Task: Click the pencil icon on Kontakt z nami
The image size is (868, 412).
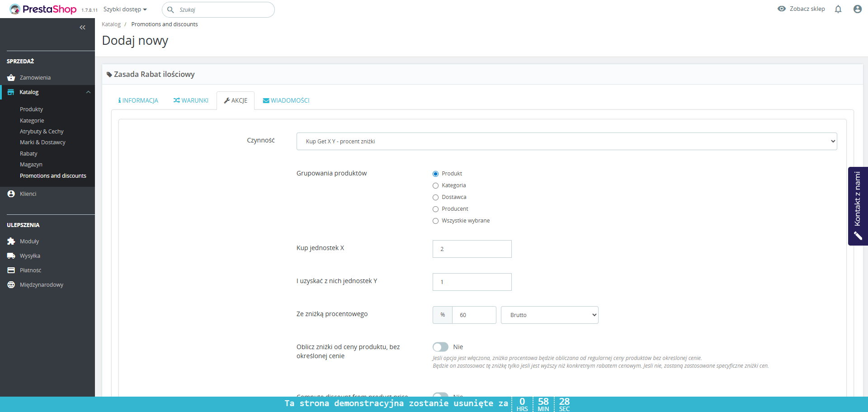Action: click(x=858, y=236)
